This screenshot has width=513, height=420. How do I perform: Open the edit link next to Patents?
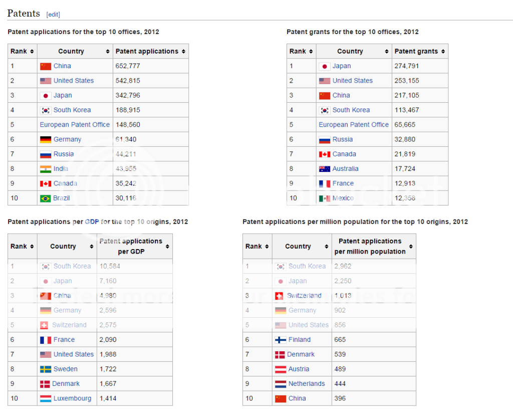point(53,15)
